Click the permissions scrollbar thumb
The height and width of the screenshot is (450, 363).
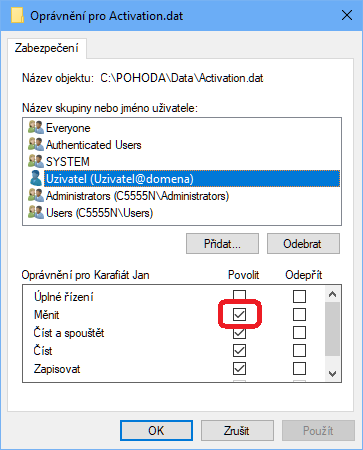pyautogui.click(x=332, y=329)
